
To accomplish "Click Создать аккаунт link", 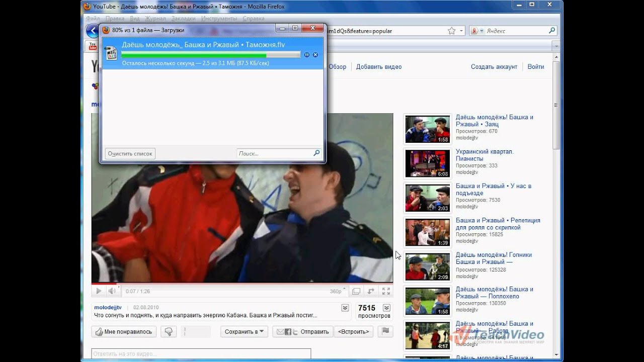I will tap(494, 66).
